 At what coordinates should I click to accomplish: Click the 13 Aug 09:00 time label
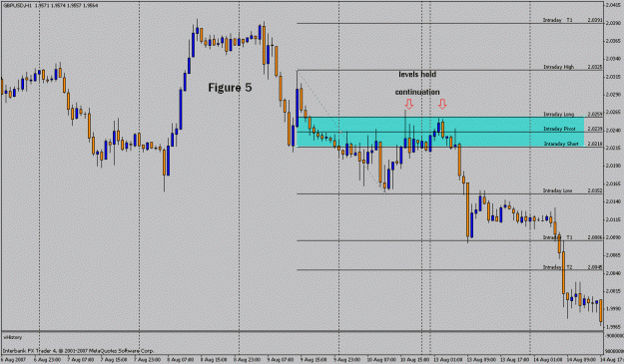pos(481,360)
